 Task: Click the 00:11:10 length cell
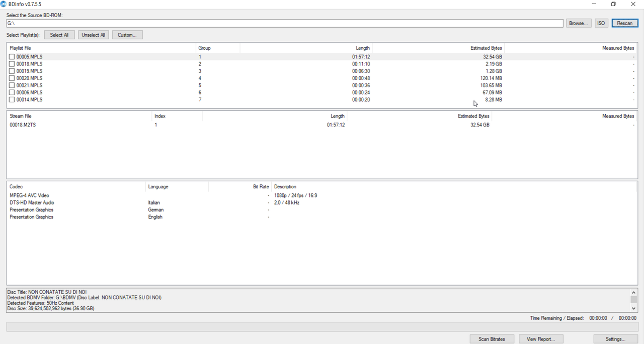(x=361, y=64)
